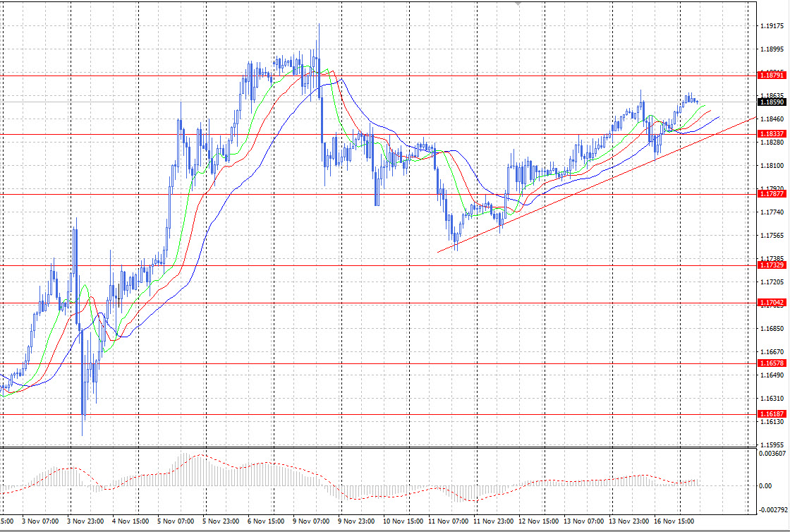Click the time label 12 Nov 15:00

click(x=539, y=521)
